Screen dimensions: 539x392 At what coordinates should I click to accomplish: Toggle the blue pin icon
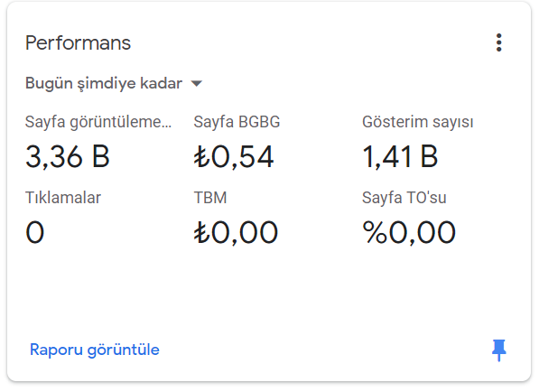tap(498, 350)
